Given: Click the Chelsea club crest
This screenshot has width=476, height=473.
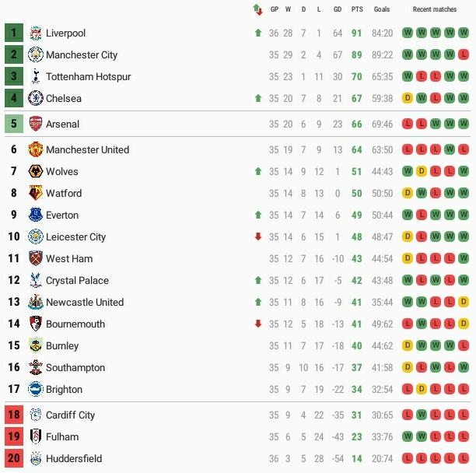Looking at the screenshot, I should (35, 98).
